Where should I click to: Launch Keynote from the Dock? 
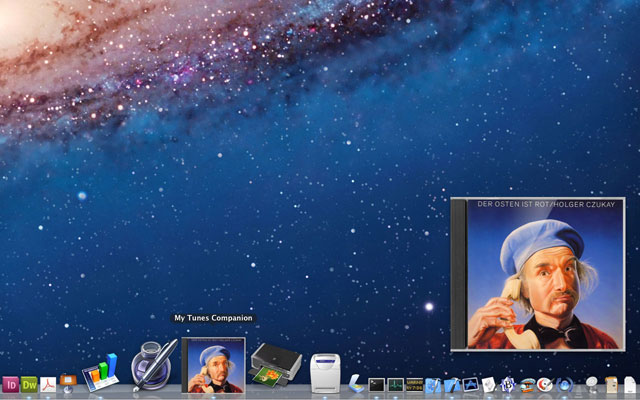pos(68,384)
